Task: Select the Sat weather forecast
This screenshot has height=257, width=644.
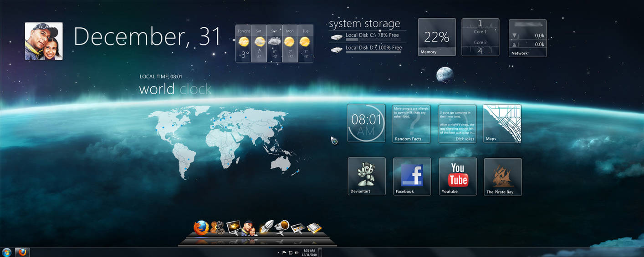Action: point(259,43)
